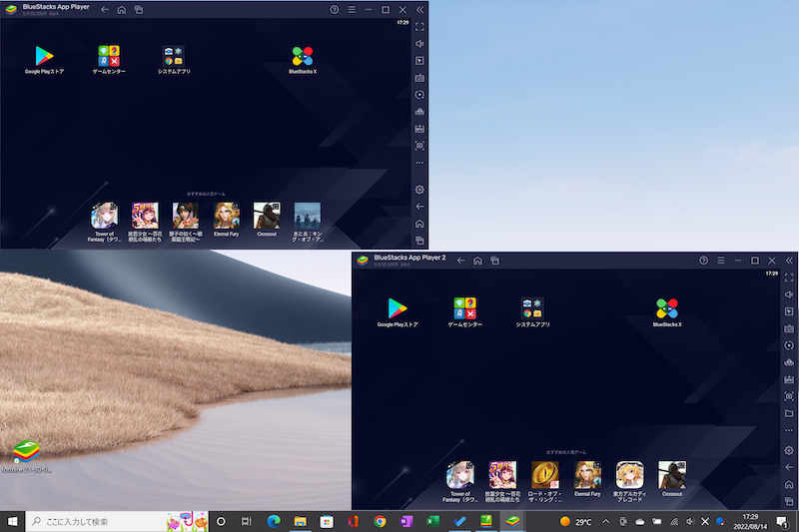Click the volume icon in App Player 2 sidebar
Image resolution: width=799 pixels, height=532 pixels.
[x=789, y=294]
